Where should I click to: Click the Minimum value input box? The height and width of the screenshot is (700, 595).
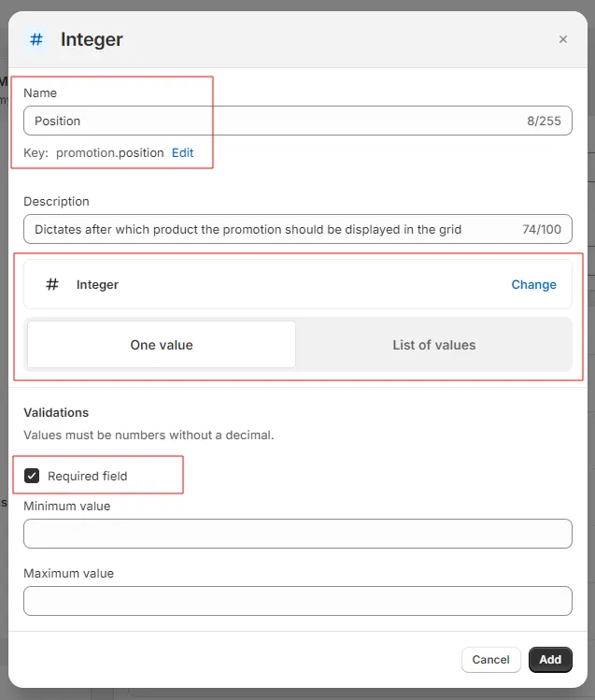tap(297, 534)
